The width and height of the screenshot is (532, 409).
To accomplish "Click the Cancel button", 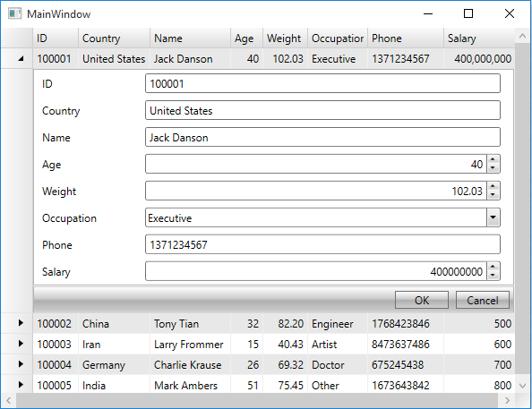I will pyautogui.click(x=483, y=300).
